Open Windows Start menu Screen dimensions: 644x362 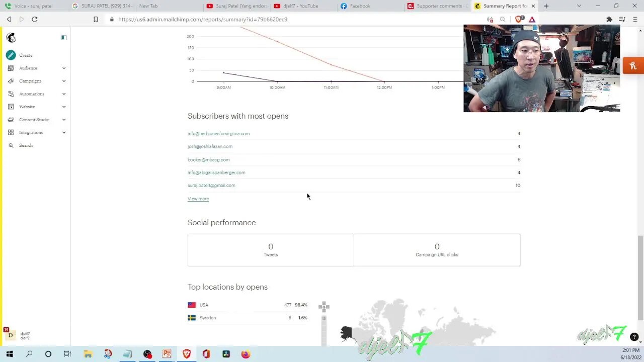point(10,354)
